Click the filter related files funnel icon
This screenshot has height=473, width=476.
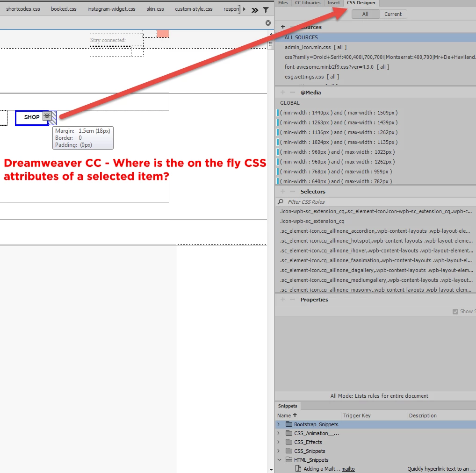click(x=266, y=10)
